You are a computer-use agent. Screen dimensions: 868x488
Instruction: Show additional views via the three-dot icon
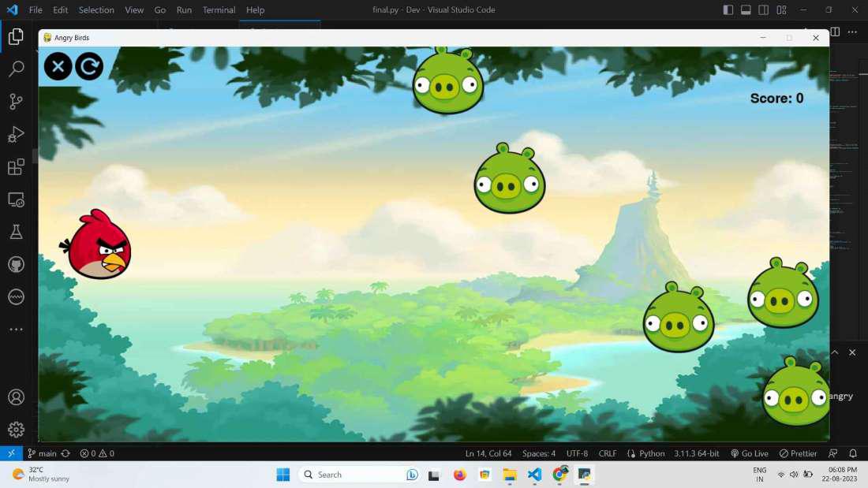click(x=16, y=330)
